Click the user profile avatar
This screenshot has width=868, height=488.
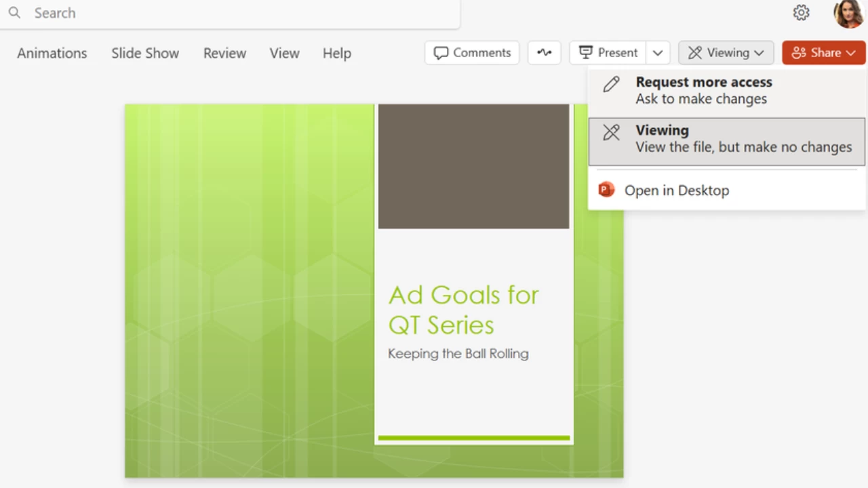click(x=849, y=13)
